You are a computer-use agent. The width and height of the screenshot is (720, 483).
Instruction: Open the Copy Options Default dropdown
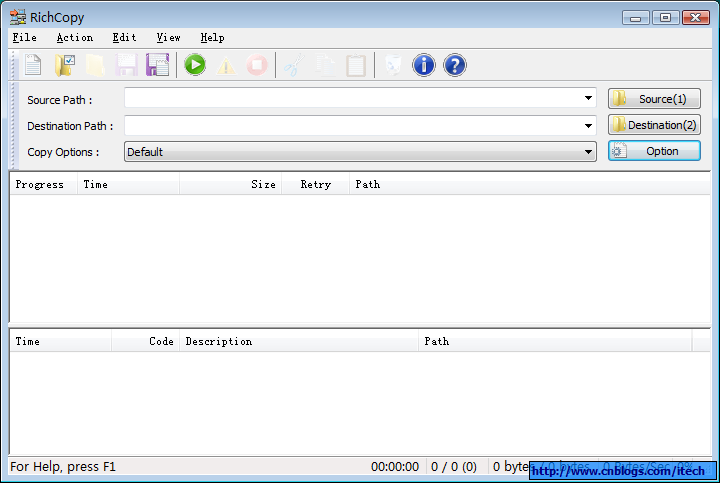coord(360,152)
